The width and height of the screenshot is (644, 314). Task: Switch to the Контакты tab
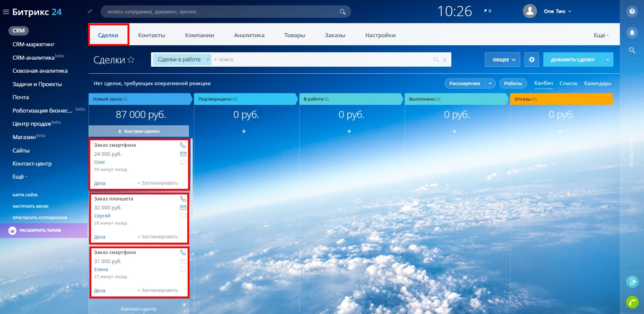152,35
